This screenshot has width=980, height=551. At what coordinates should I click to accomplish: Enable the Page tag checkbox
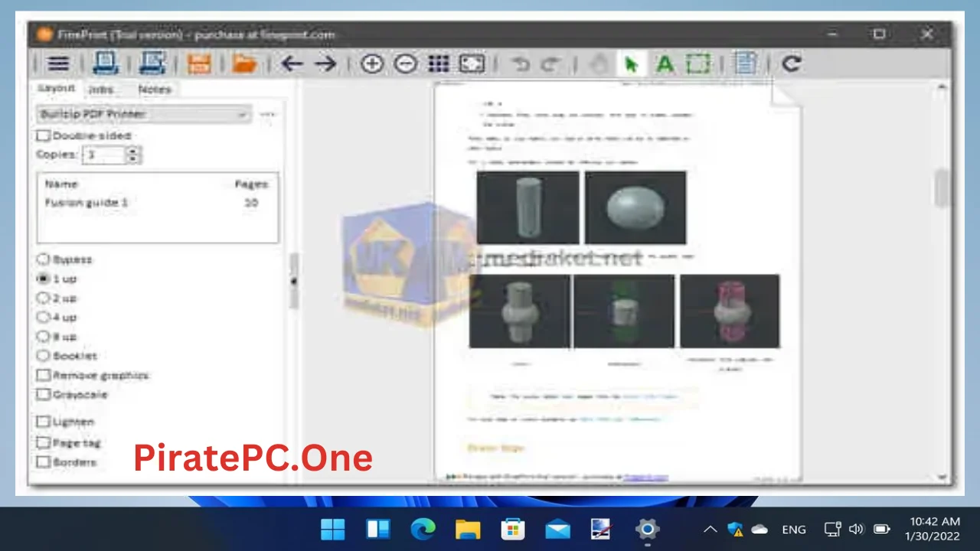(x=44, y=442)
